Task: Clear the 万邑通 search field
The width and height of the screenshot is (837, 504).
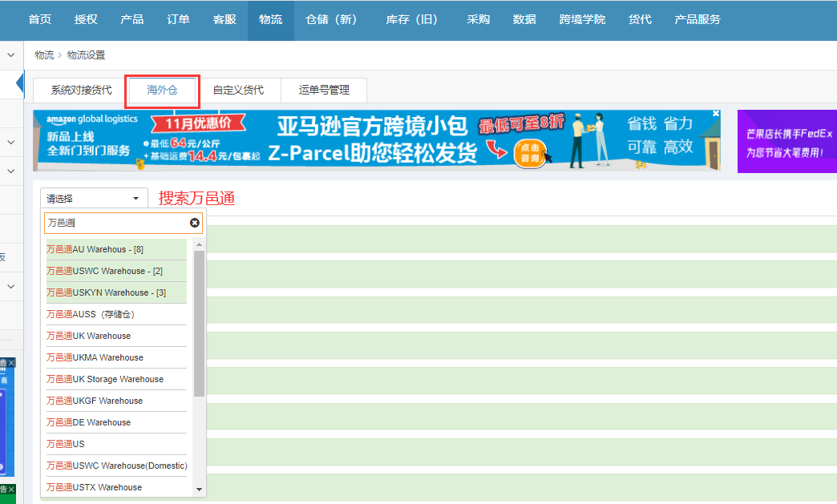Action: (x=195, y=223)
